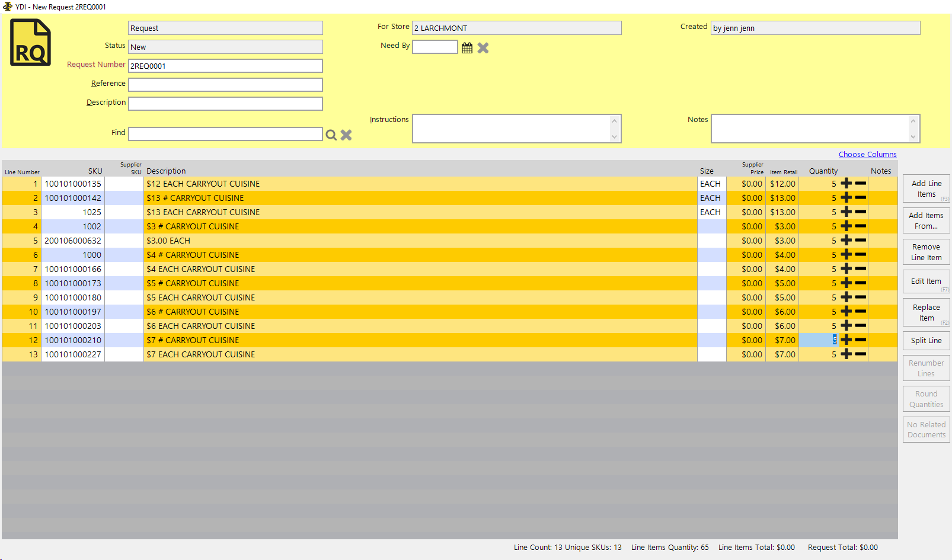Click the Replace Item button
The image size is (952, 560).
[927, 312]
